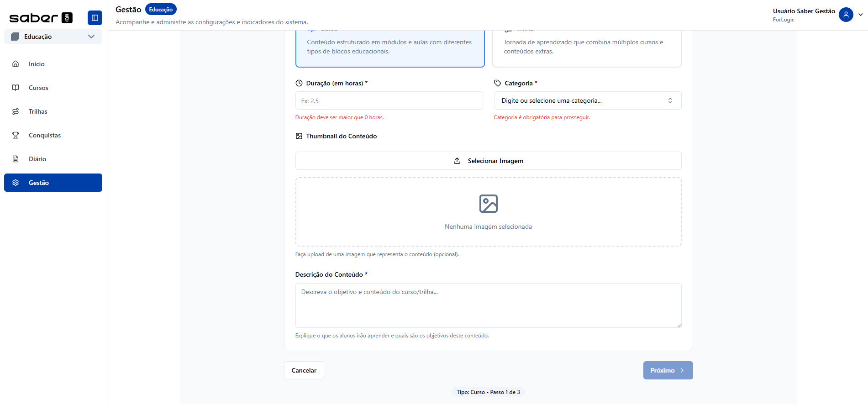Image resolution: width=868 pixels, height=405 pixels.
Task: Click the Início home icon
Action: point(16,64)
